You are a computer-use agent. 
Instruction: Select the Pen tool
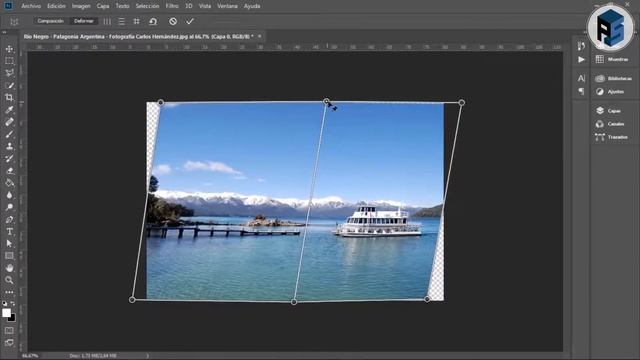point(9,219)
